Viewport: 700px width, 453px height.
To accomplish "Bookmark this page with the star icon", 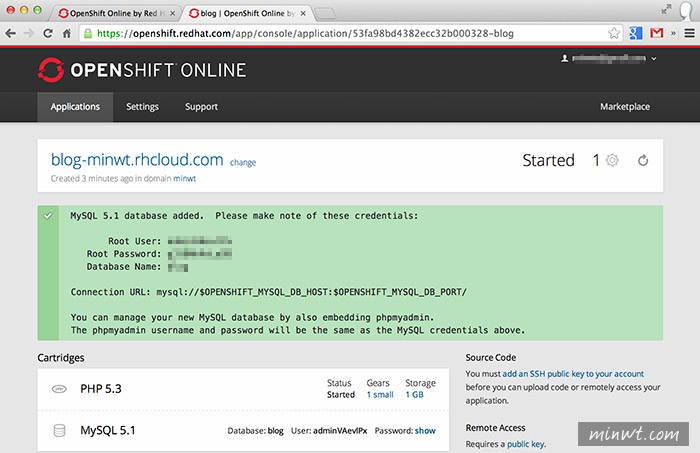I will point(614,33).
